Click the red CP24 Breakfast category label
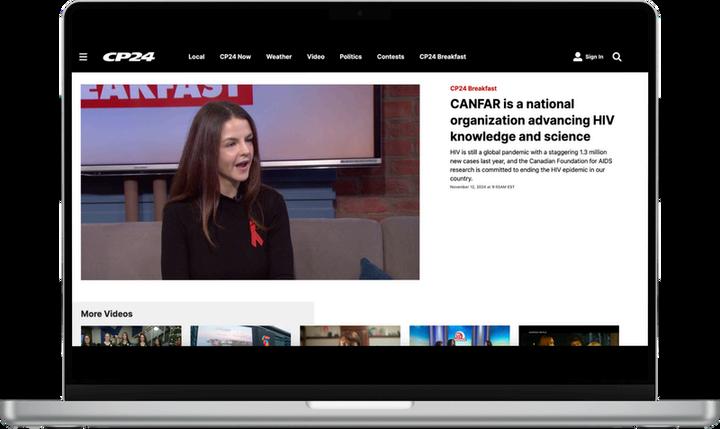The height and width of the screenshot is (429, 720). 473,88
